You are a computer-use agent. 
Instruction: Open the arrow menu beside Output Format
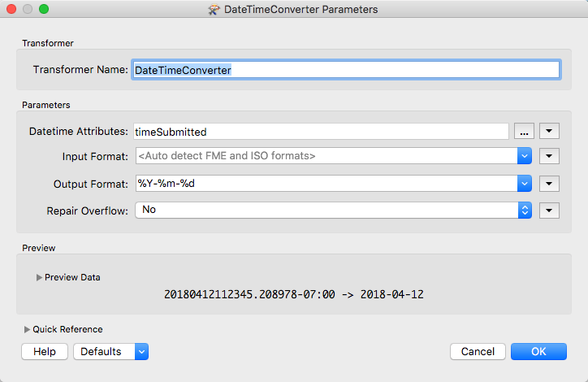(x=550, y=184)
